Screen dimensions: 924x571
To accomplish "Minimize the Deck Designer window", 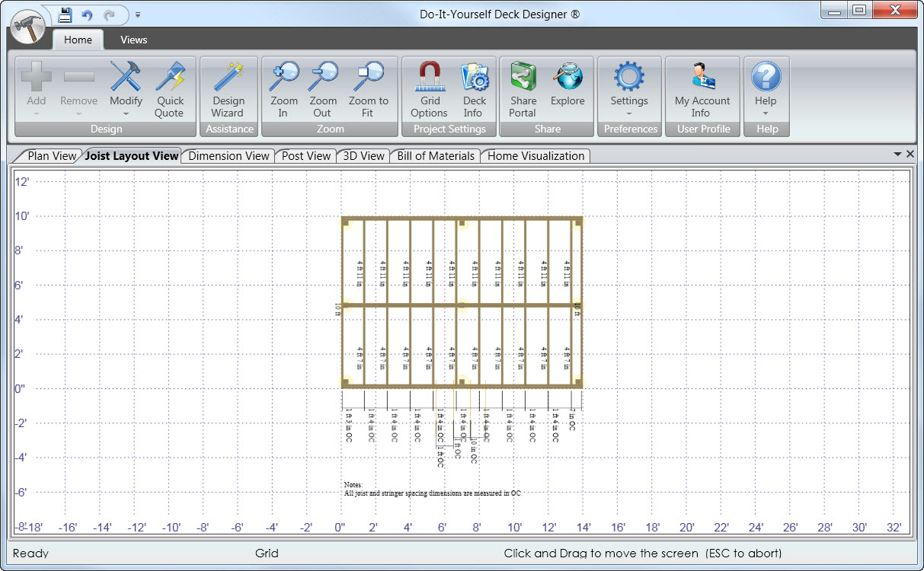I will pos(835,11).
